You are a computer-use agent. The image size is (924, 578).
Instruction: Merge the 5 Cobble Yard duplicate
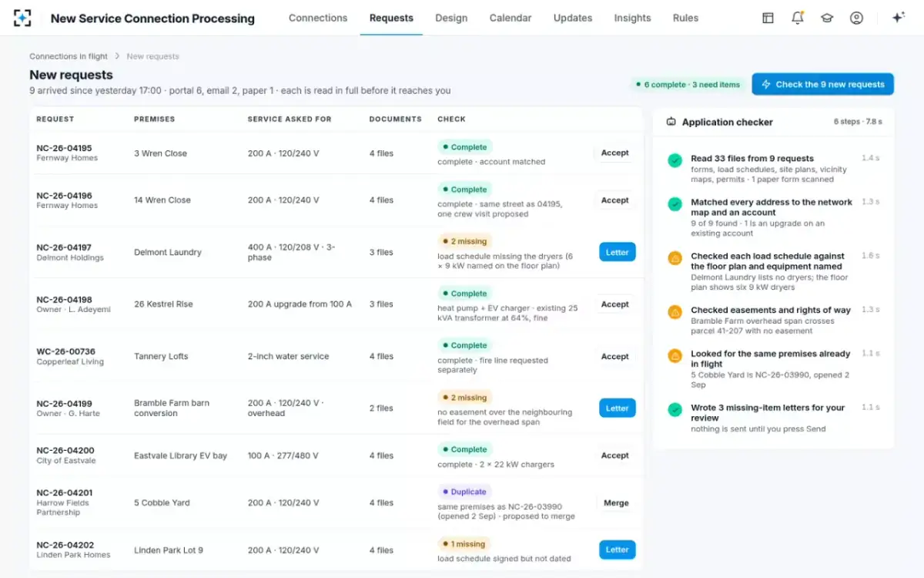tap(616, 502)
